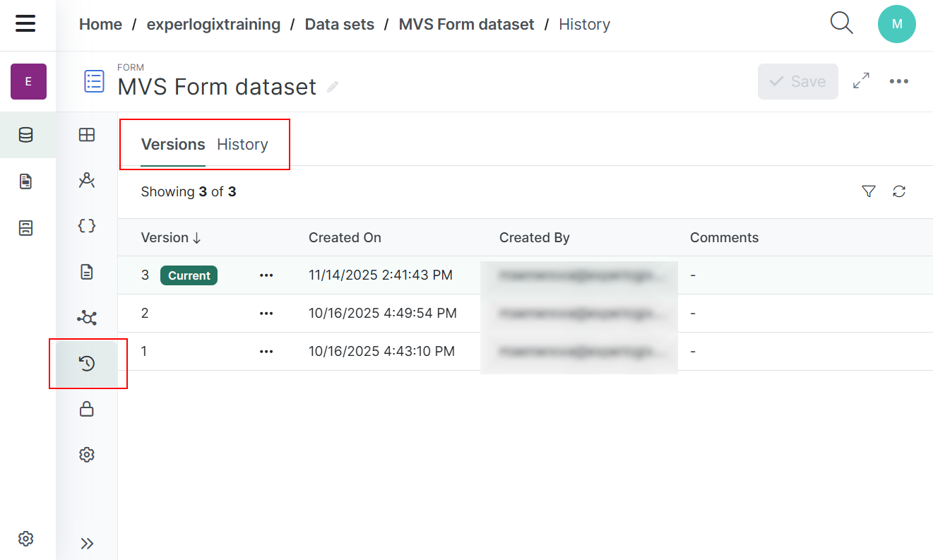Screen dimensions: 933x560
Task: Toggle full screen expand arrows
Action: [x=861, y=81]
